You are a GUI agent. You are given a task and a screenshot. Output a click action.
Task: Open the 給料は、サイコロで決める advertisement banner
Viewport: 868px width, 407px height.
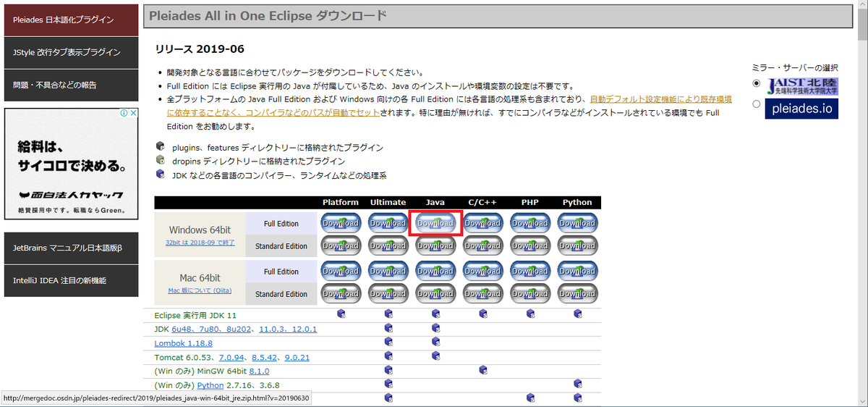[x=71, y=163]
